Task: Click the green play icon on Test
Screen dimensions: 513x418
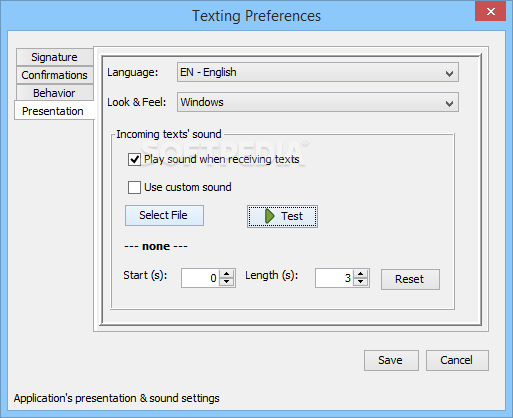Action: point(269,216)
